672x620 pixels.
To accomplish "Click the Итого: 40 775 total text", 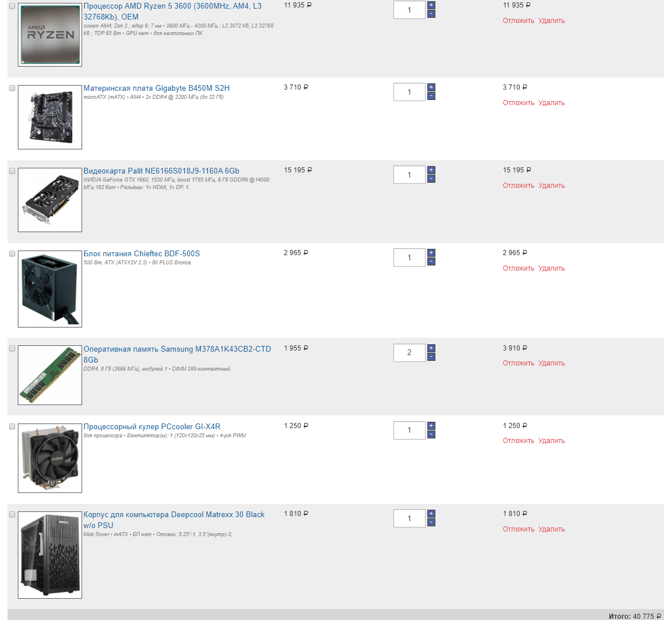I will click(x=635, y=616).
